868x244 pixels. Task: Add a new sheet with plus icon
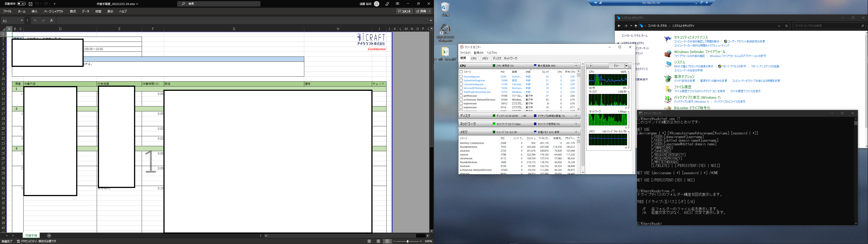coord(49,236)
